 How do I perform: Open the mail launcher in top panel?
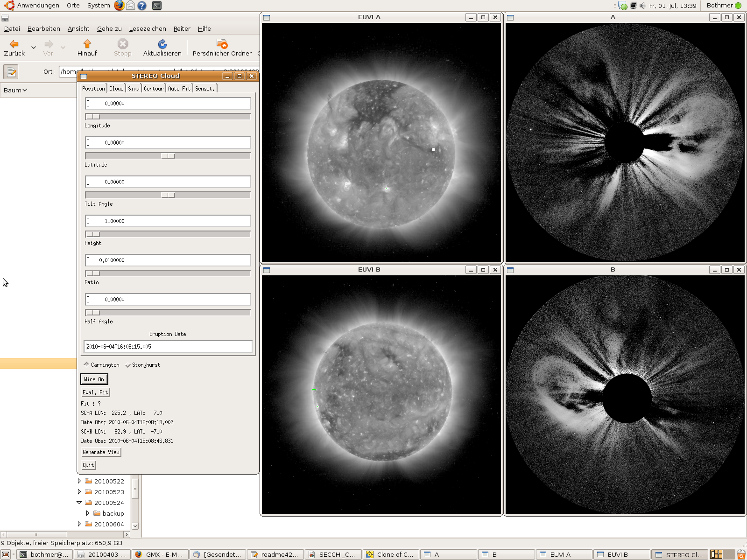click(x=131, y=6)
